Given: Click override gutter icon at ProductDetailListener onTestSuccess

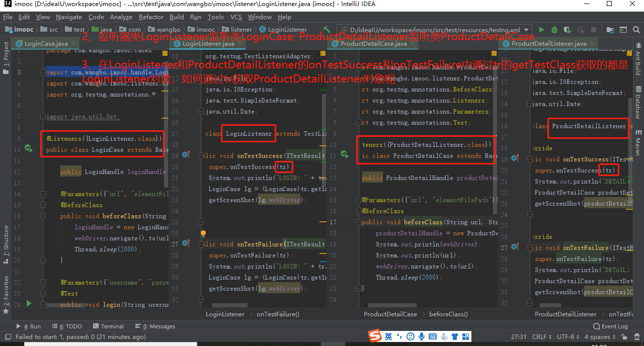Looking at the screenshot, I should pos(515,158).
